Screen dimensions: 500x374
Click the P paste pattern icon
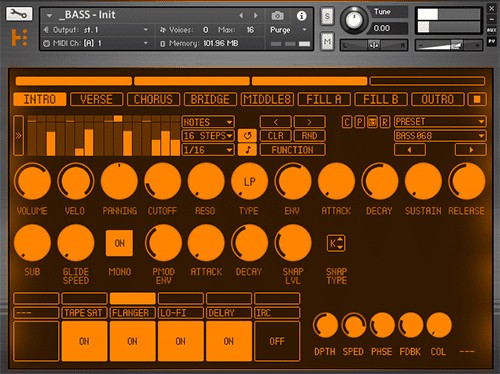click(359, 122)
